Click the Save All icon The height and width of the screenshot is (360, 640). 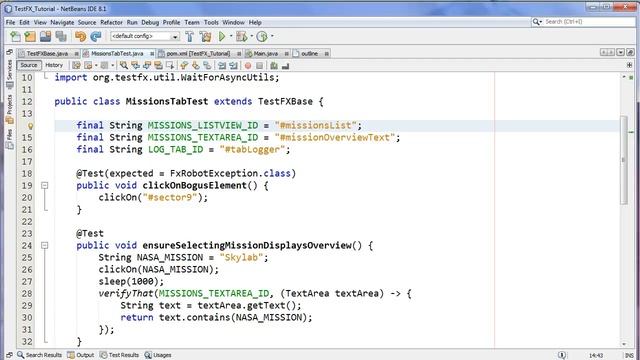pyautogui.click(x=61, y=36)
